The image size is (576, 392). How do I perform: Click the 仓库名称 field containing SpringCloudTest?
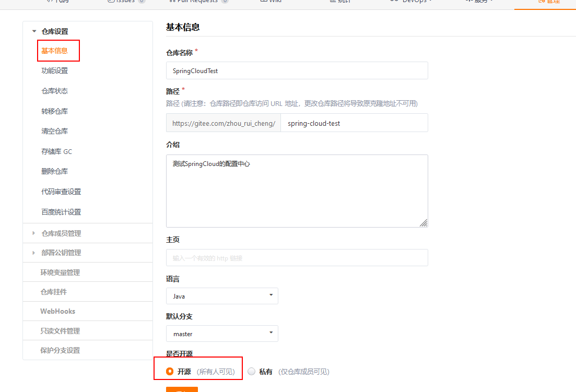click(297, 70)
